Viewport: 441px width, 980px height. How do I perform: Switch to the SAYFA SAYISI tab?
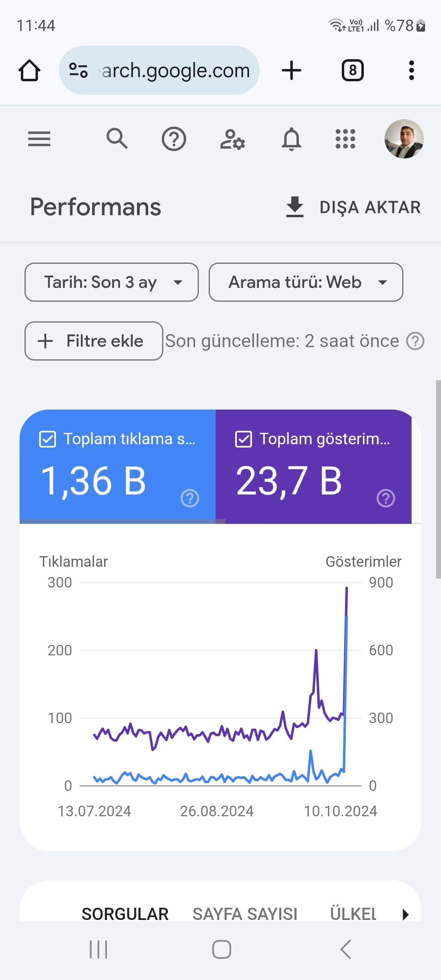pyautogui.click(x=245, y=914)
